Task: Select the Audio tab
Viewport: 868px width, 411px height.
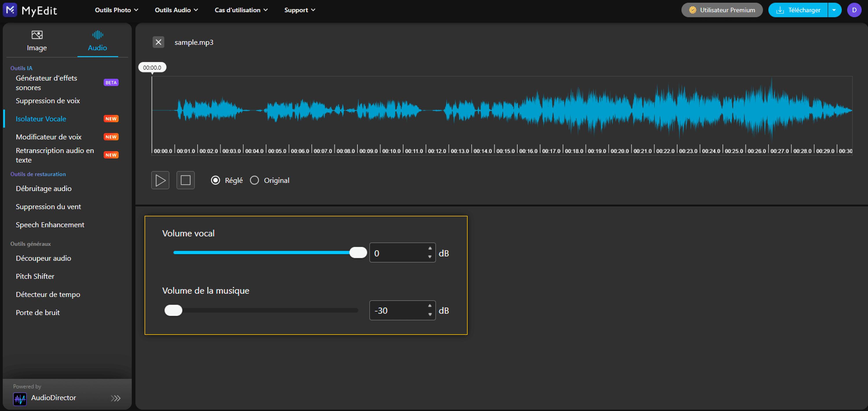Action: pos(97,41)
